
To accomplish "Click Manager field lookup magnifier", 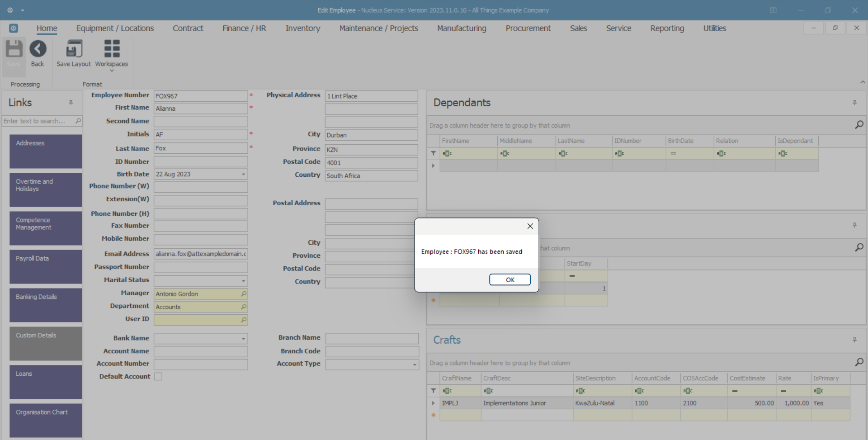I will click(244, 294).
